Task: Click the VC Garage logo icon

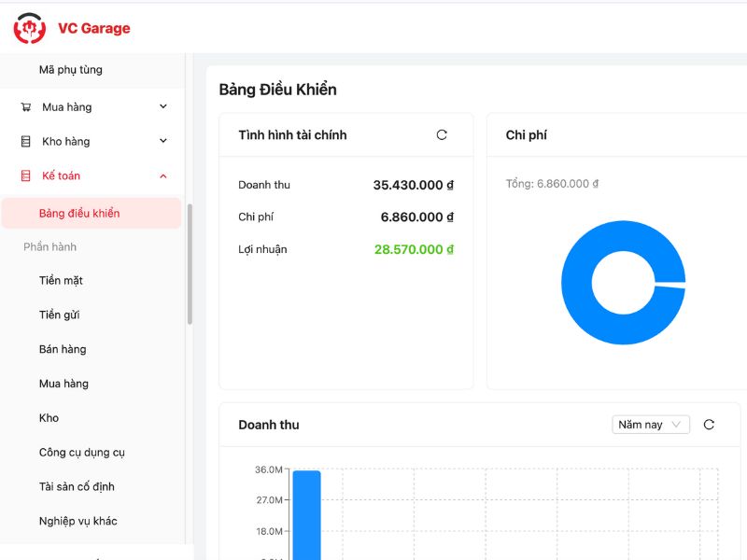Action: (29, 28)
